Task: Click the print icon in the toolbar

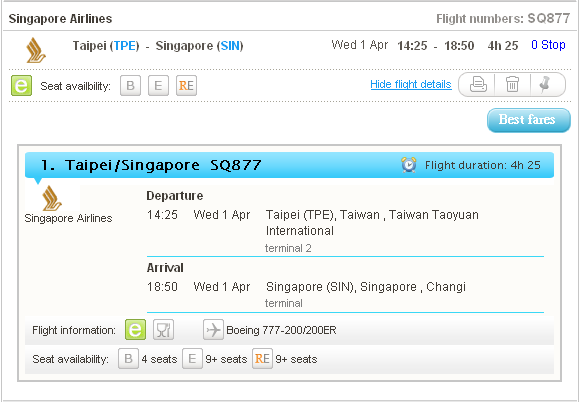Action: click(478, 84)
